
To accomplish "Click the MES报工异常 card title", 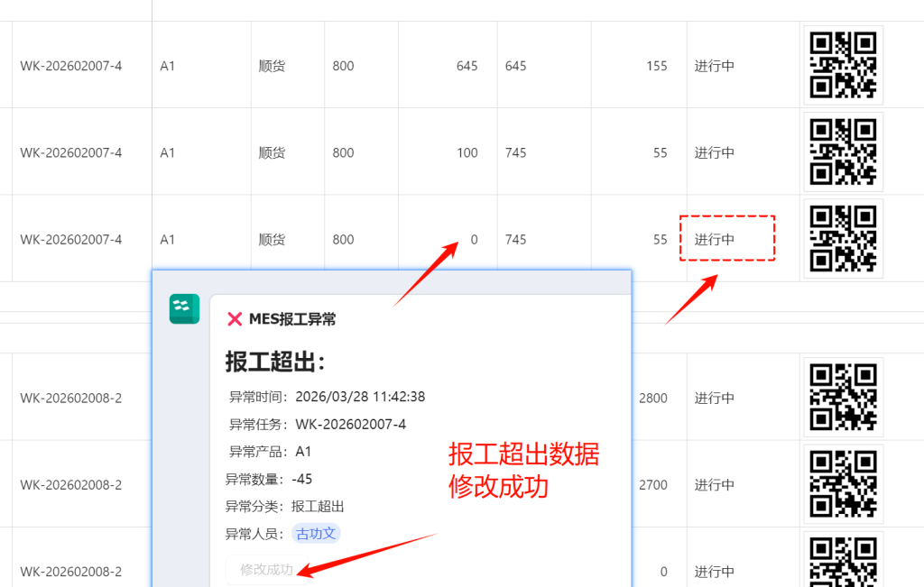I will (x=293, y=319).
